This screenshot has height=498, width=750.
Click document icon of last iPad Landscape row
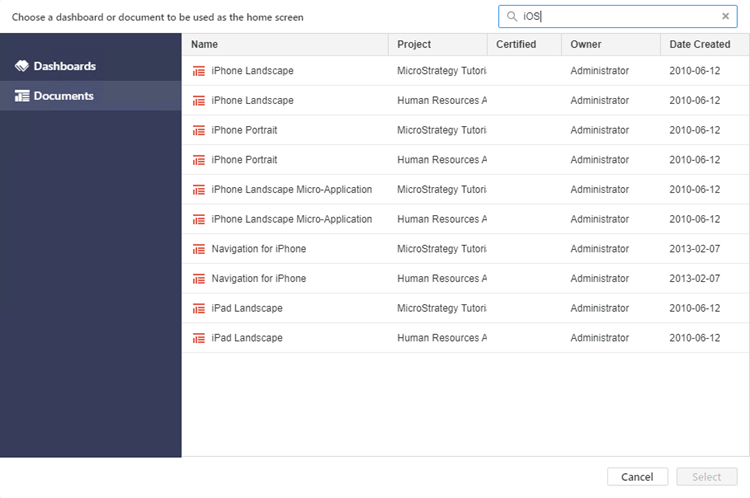199,338
